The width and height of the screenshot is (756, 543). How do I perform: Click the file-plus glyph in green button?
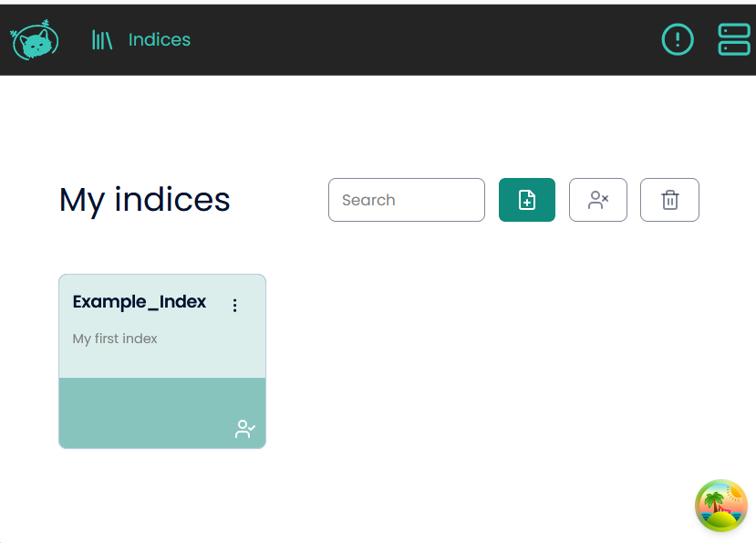click(526, 200)
